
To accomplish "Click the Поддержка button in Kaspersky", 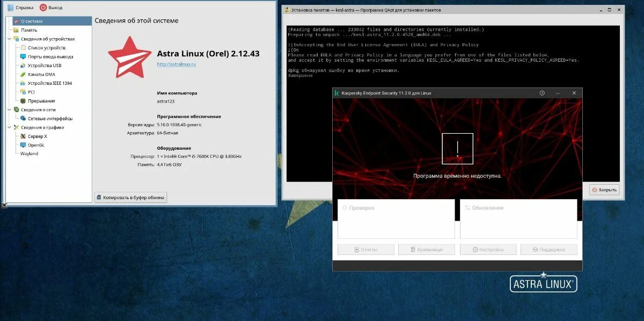I will (x=549, y=250).
